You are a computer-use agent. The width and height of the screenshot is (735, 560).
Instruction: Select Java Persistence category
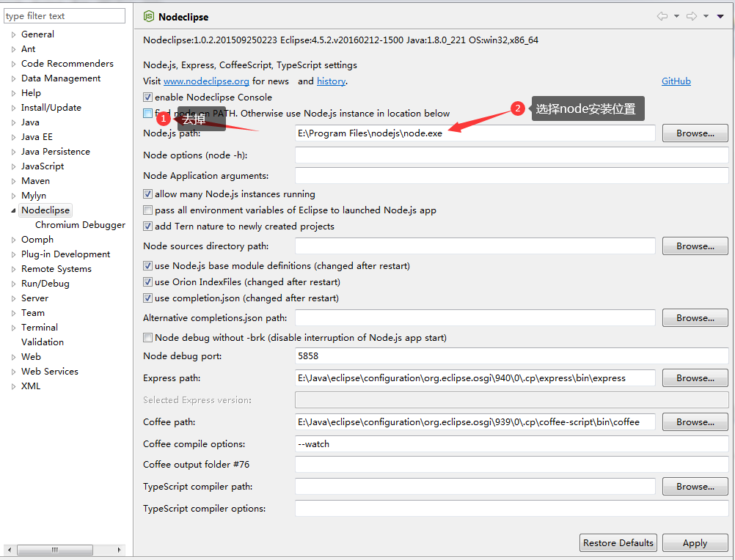click(x=55, y=152)
